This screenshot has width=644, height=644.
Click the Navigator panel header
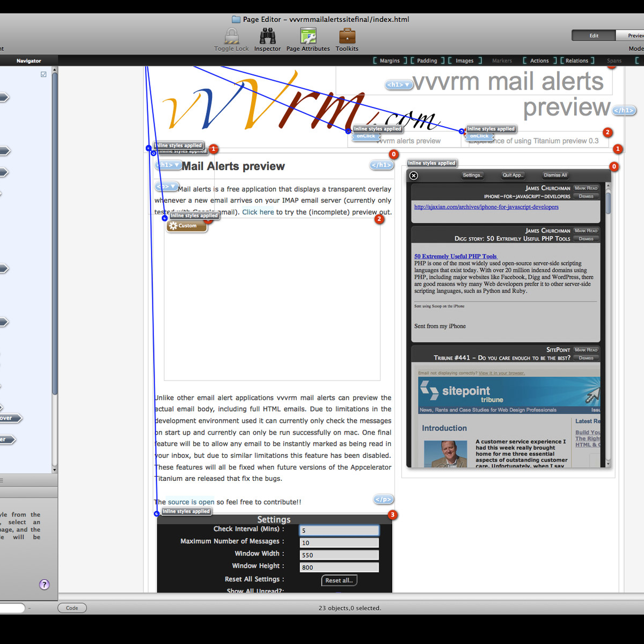(28, 61)
